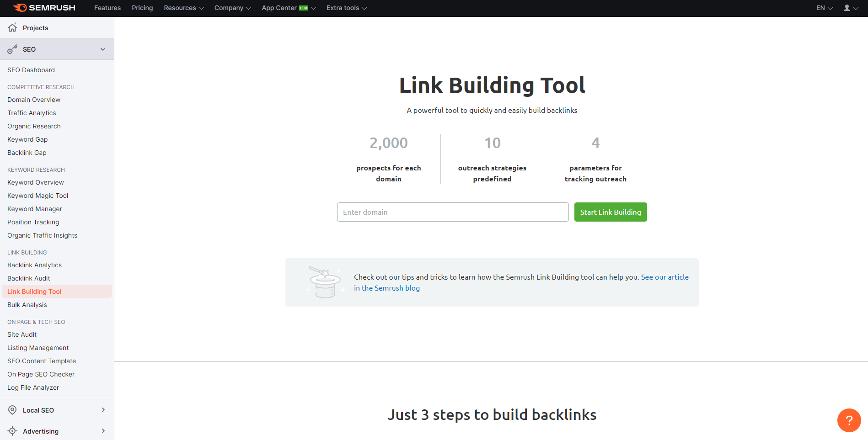Screen dimensions: 868x440
Task: Open the Company dropdown menu
Action: coord(233,8)
